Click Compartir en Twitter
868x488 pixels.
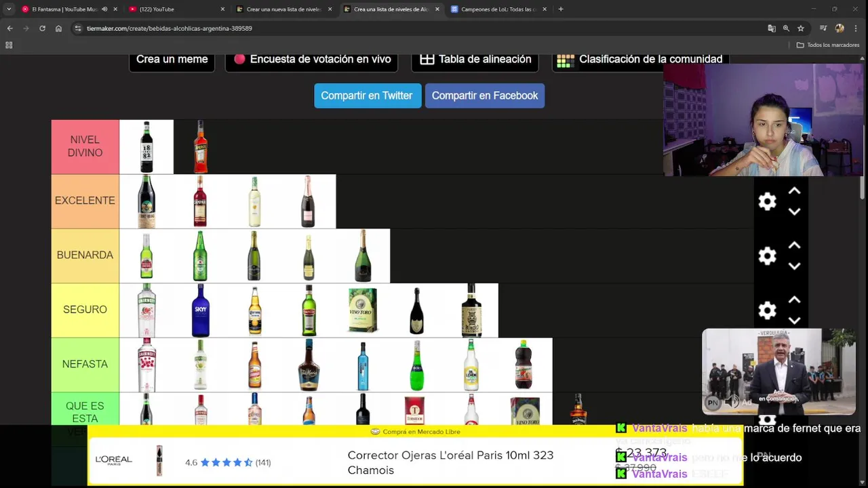[367, 96]
